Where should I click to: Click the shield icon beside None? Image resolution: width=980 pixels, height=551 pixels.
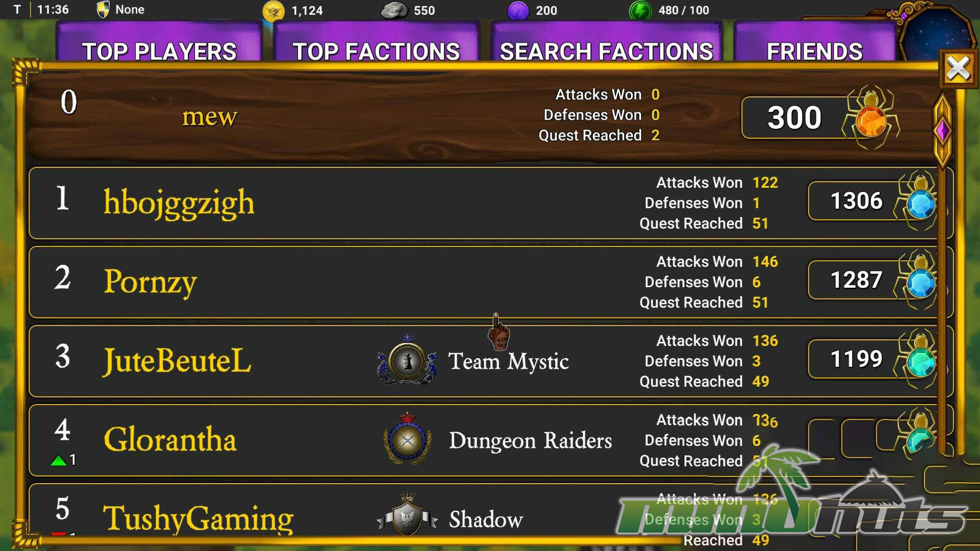(x=103, y=9)
